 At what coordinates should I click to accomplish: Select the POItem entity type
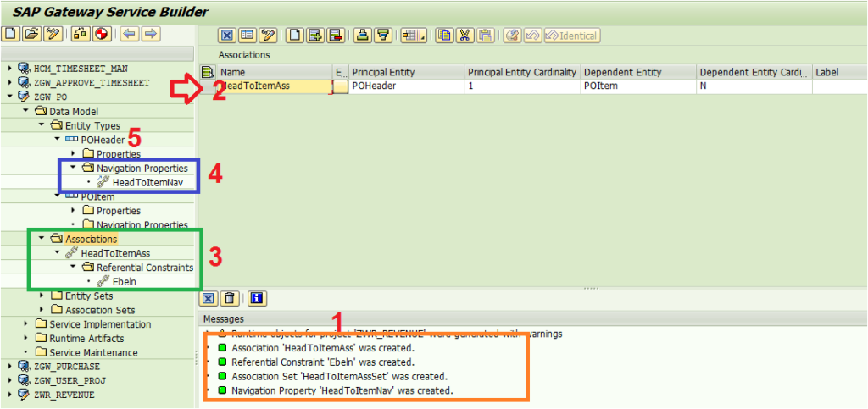[x=98, y=196]
